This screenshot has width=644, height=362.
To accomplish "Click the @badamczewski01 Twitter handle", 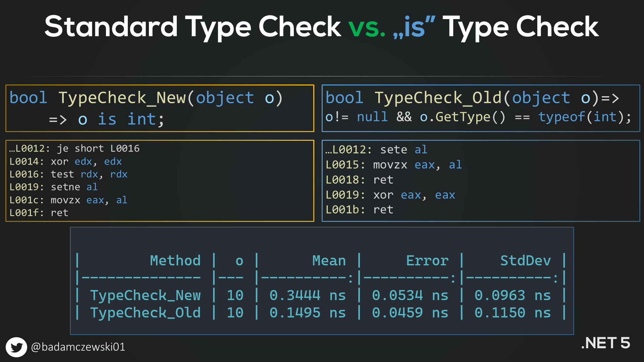I will pyautogui.click(x=78, y=347).
